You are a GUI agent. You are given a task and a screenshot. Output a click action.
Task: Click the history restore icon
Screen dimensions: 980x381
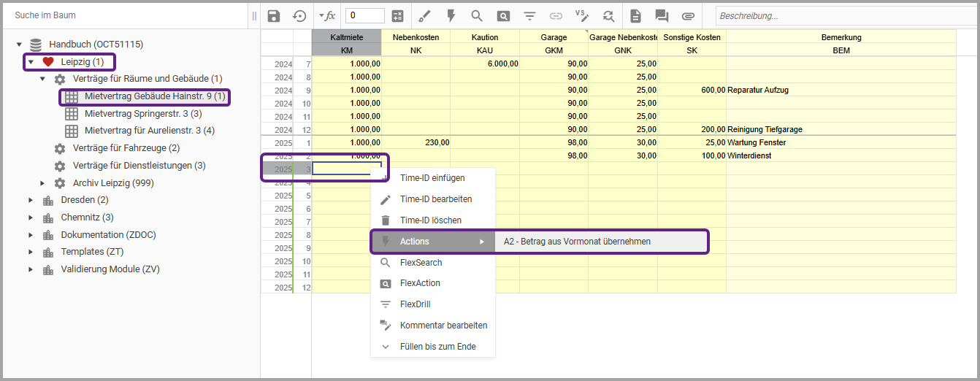pos(299,16)
